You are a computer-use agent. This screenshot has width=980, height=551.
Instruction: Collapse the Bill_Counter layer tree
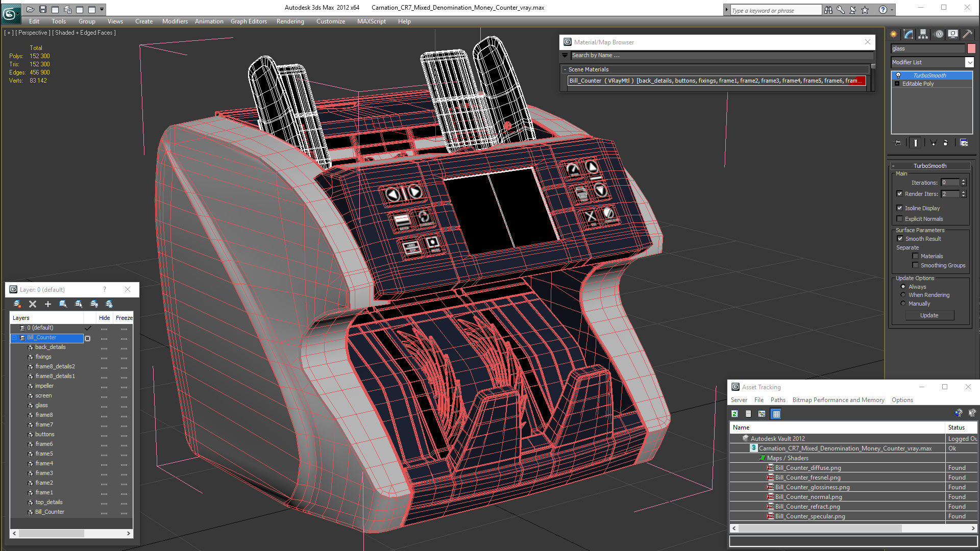point(14,338)
